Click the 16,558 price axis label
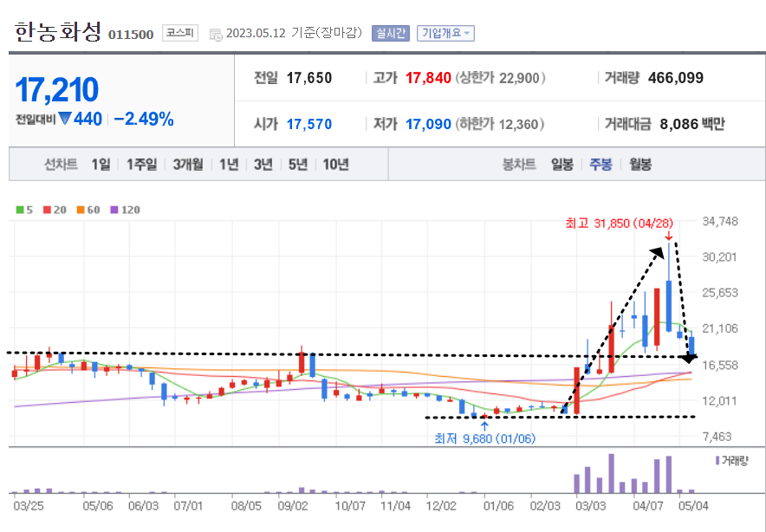This screenshot has width=766, height=532. pyautogui.click(x=720, y=365)
